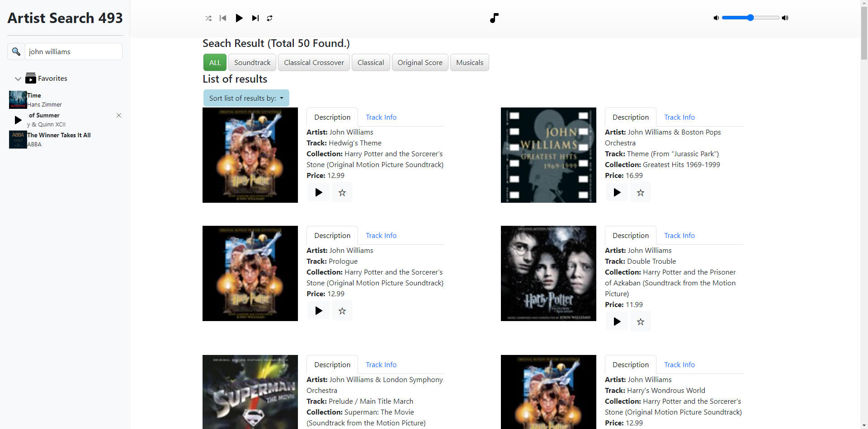Viewport: 868px width, 429px height.
Task: Open Description for Harry's Wondrous World
Action: click(x=631, y=364)
